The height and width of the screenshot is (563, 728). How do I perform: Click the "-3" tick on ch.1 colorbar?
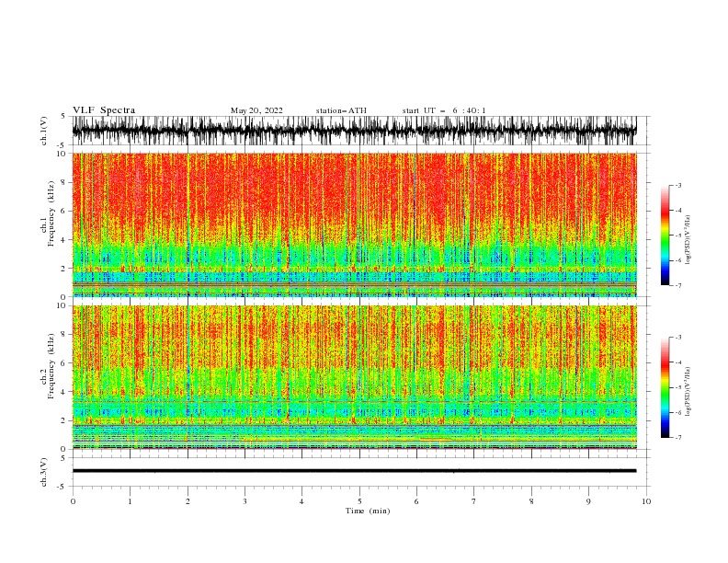point(678,185)
